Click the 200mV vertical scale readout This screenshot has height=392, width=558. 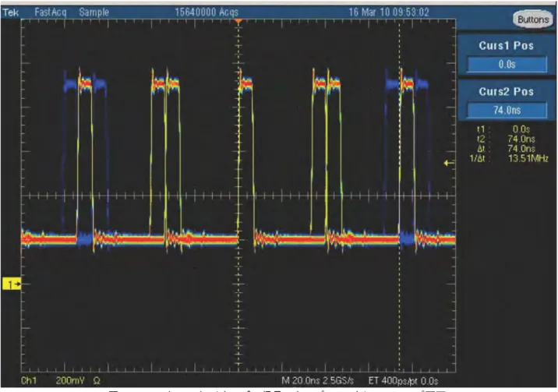point(70,381)
